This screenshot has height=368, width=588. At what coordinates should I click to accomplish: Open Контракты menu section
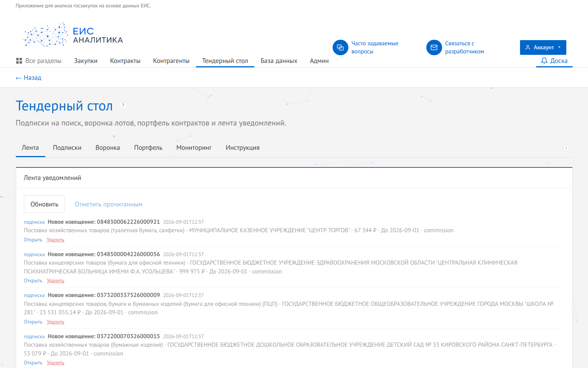[x=125, y=61]
